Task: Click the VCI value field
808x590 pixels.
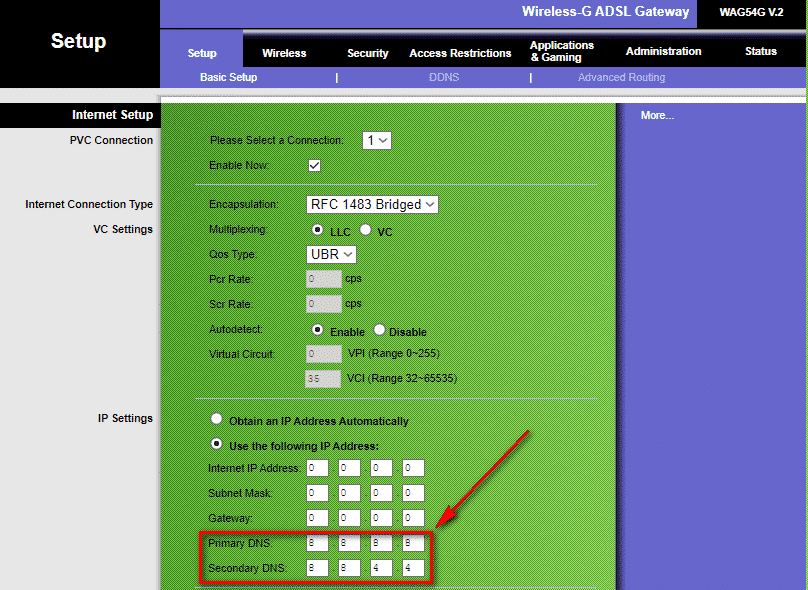Action: [x=323, y=379]
